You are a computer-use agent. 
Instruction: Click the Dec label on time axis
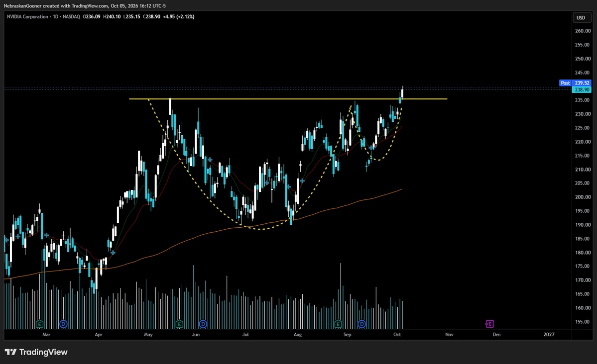click(496, 335)
